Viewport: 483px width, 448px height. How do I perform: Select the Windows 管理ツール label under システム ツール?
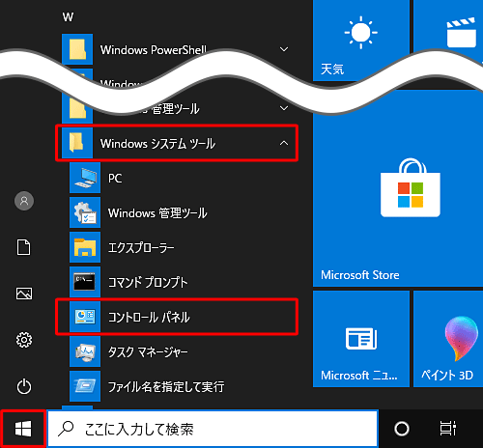157,212
